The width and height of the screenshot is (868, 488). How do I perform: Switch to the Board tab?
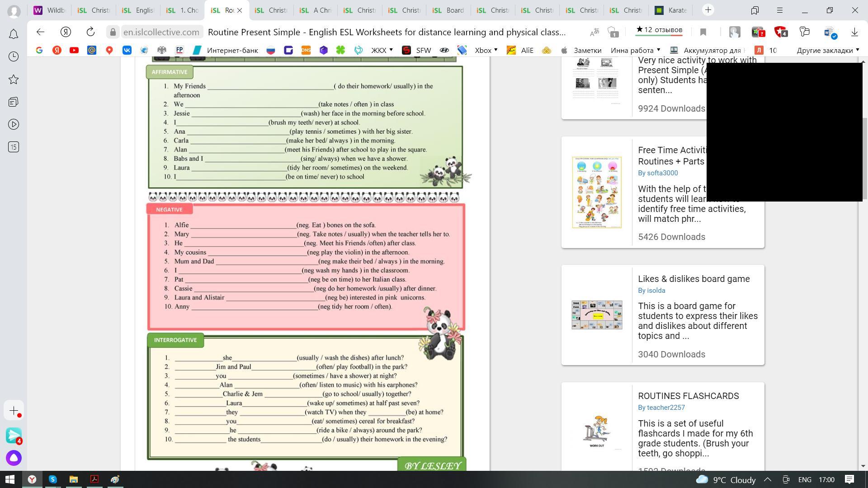pos(448,10)
